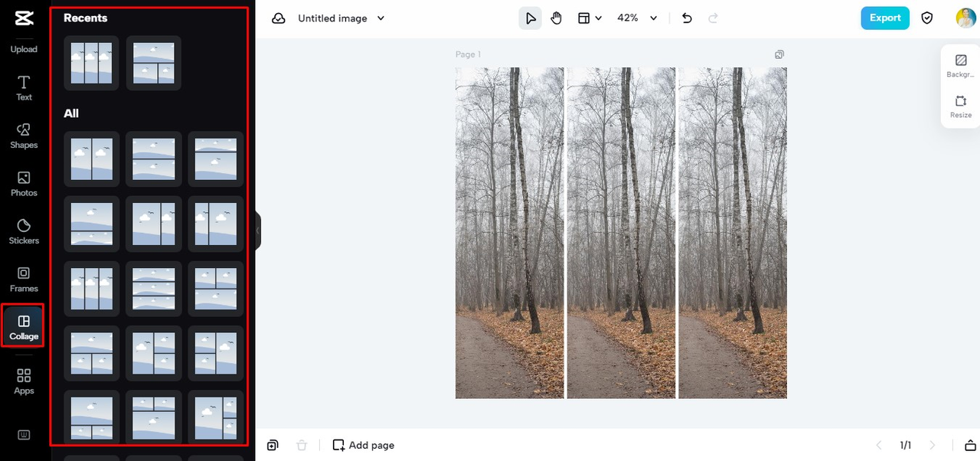
Task: Open the Apps panel
Action: pos(24,381)
